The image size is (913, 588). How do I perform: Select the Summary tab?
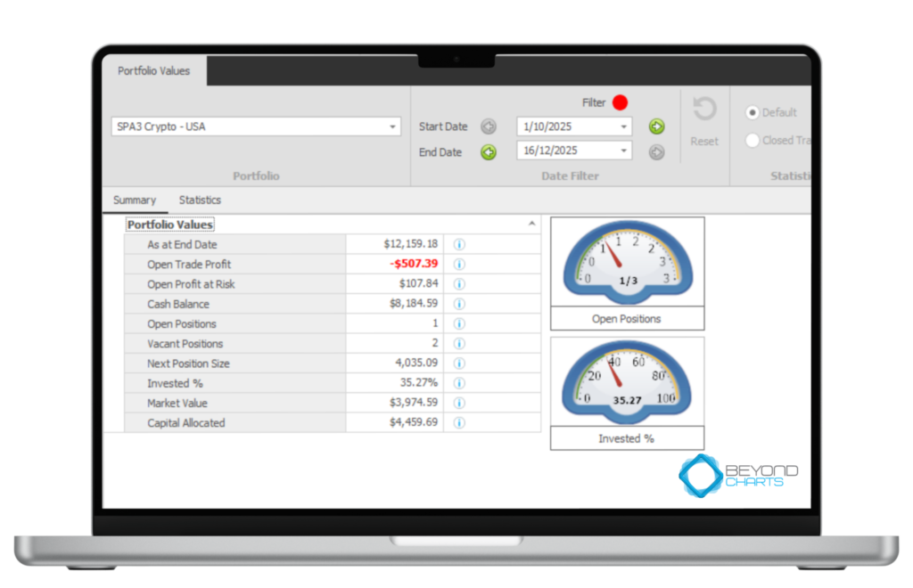pos(135,200)
